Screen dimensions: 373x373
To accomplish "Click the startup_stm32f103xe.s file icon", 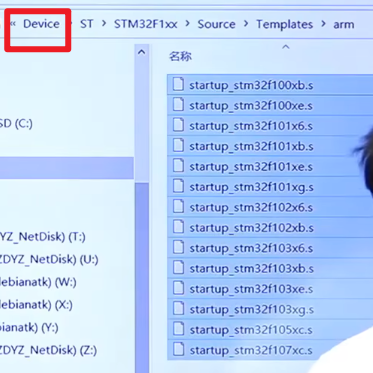I will [x=178, y=288].
